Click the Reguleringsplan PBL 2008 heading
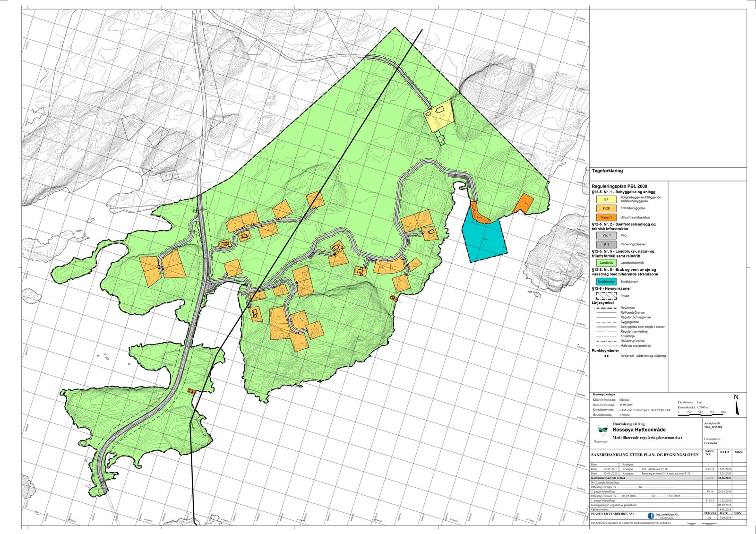The height and width of the screenshot is (534, 756). click(619, 187)
